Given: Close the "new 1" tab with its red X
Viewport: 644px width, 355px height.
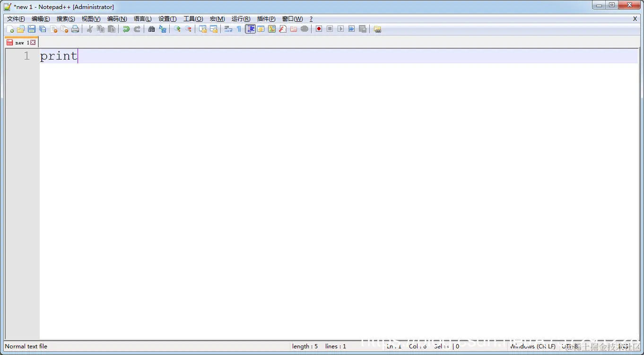Looking at the screenshot, I should [33, 43].
